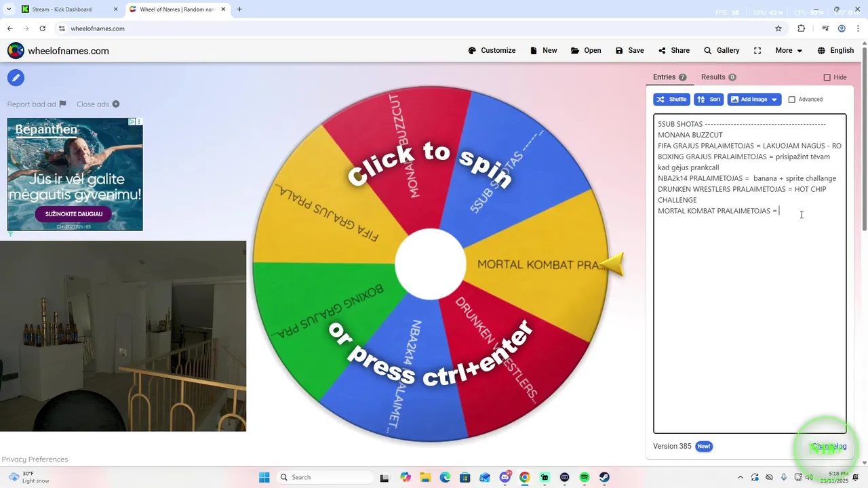
Task: Shuffle the wheel entries
Action: click(x=671, y=100)
